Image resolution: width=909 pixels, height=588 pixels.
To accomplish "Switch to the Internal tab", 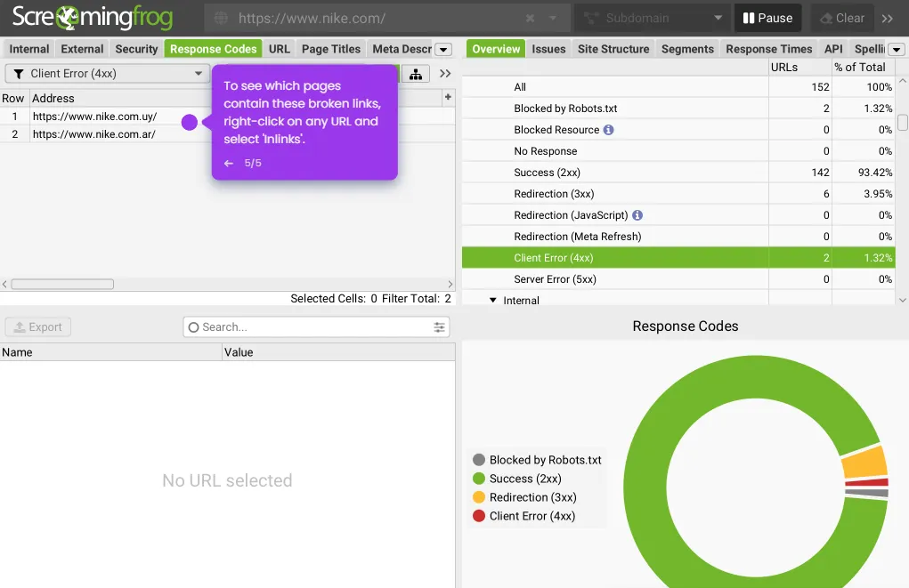I will (29, 49).
